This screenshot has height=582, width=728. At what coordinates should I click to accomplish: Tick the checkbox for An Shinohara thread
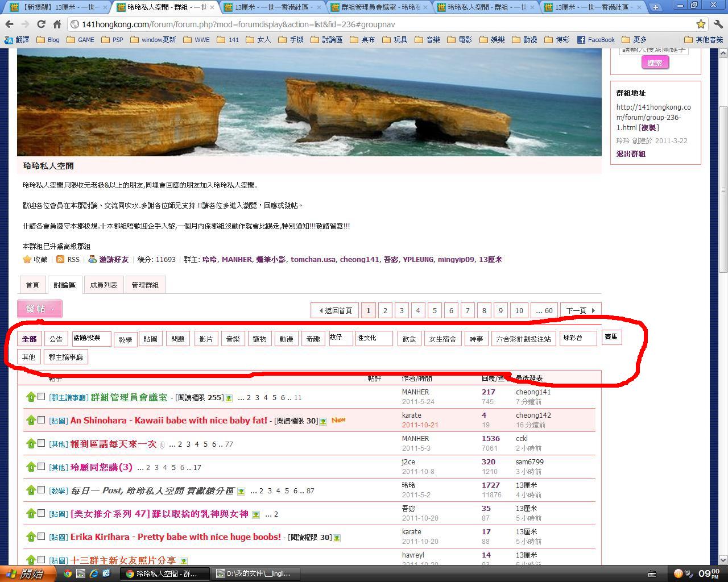[41, 420]
